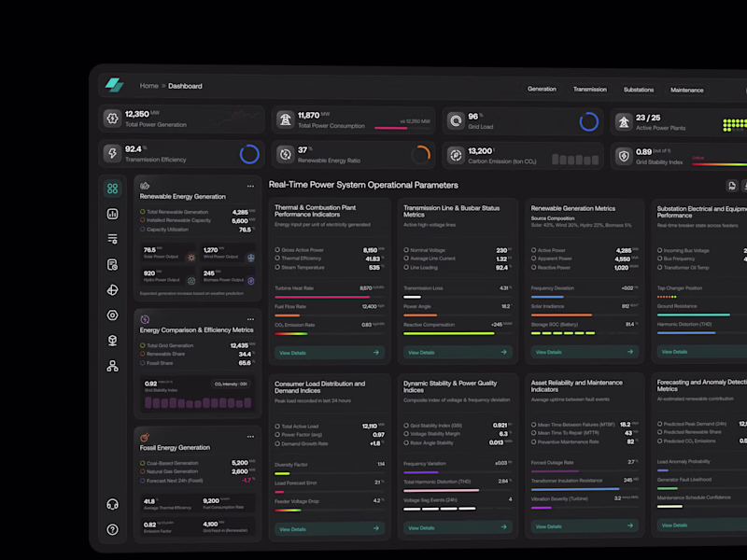Click the Real-Time Power System Operational Parameters heading
Screen dimensions: 747x560
coord(363,185)
